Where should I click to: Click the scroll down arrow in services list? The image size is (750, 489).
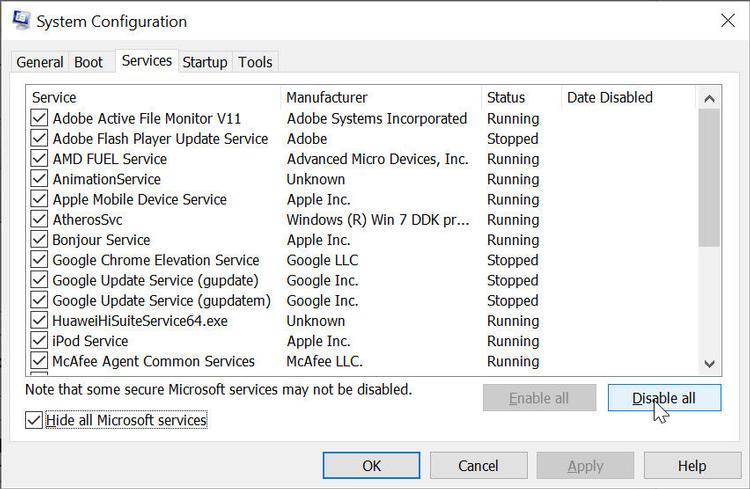click(x=709, y=364)
